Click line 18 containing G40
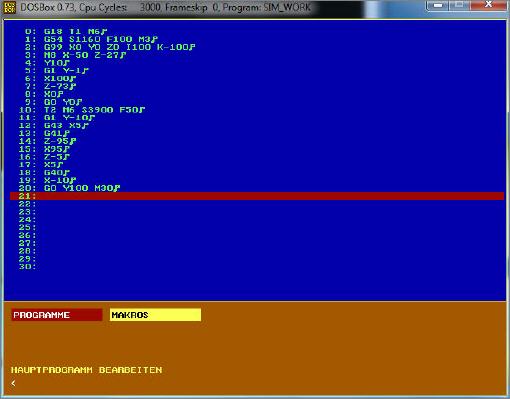 click(44, 173)
